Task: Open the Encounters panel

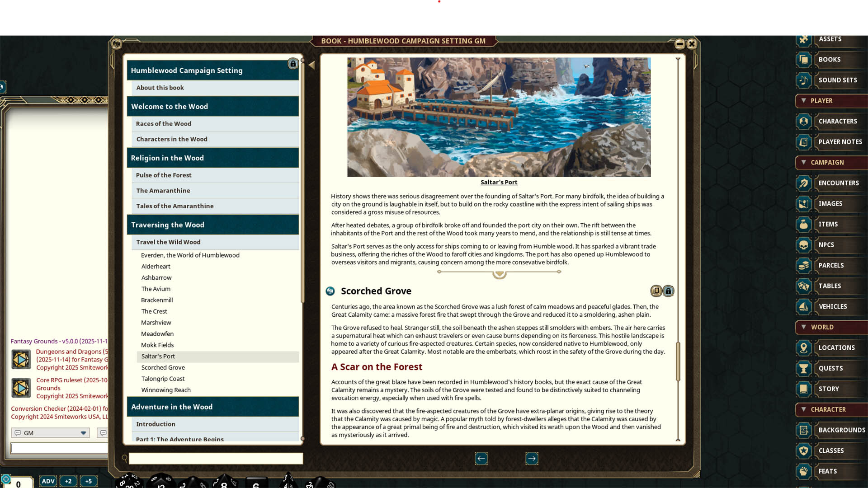Action: point(839,183)
